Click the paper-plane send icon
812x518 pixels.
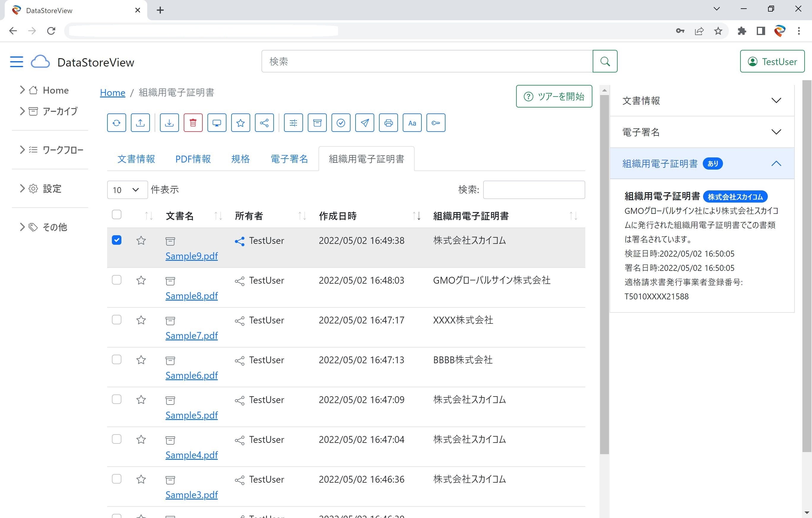[364, 123]
